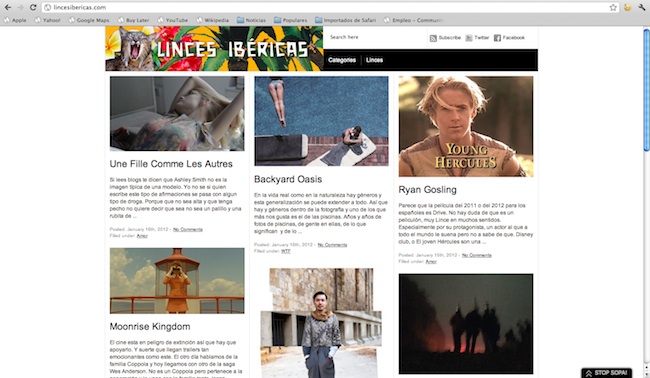Viewport: 650px width, 378px height.
Task: Open No Comments link under Ryan Gosling
Action: click(x=477, y=255)
